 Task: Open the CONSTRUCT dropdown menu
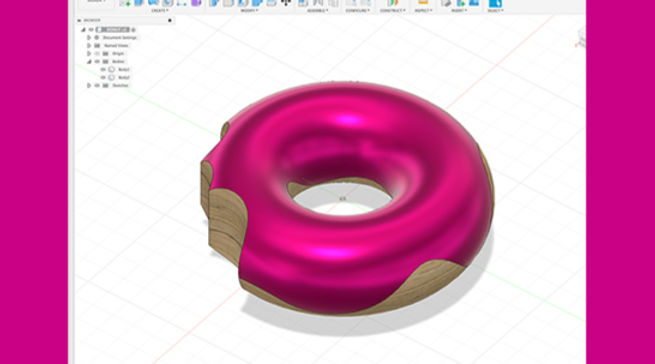[x=393, y=10]
